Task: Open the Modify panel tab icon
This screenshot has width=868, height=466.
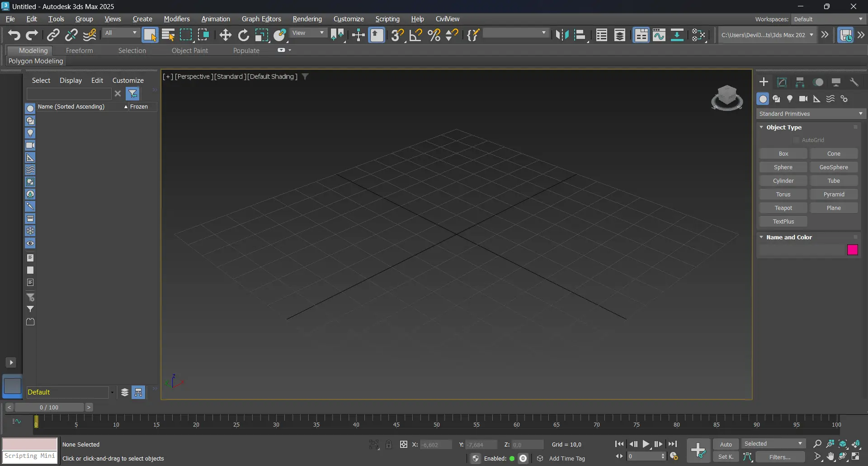Action: click(x=782, y=82)
